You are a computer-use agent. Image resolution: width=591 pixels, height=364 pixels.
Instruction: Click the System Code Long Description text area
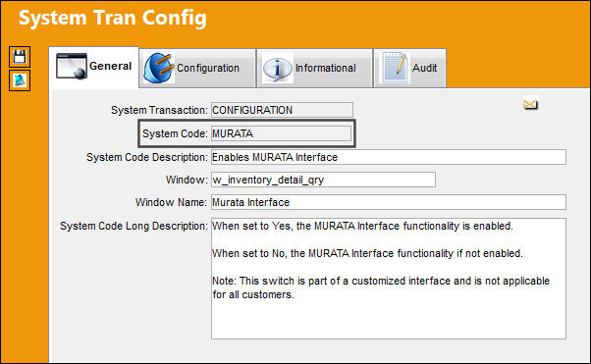[x=389, y=279]
